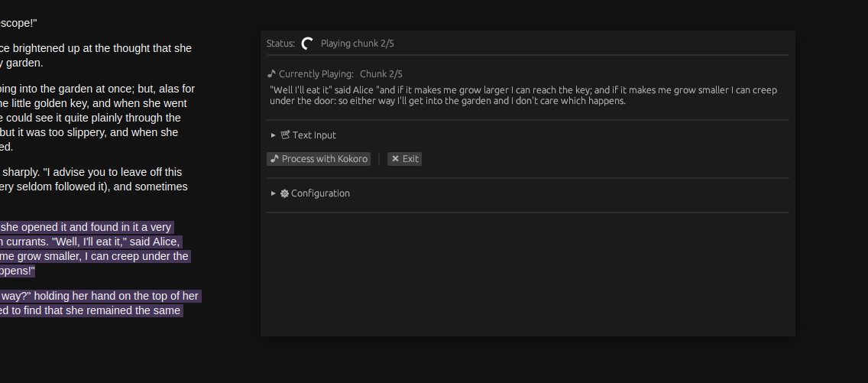The width and height of the screenshot is (868, 383).
Task: Start Process with Kokoro
Action: click(x=319, y=159)
